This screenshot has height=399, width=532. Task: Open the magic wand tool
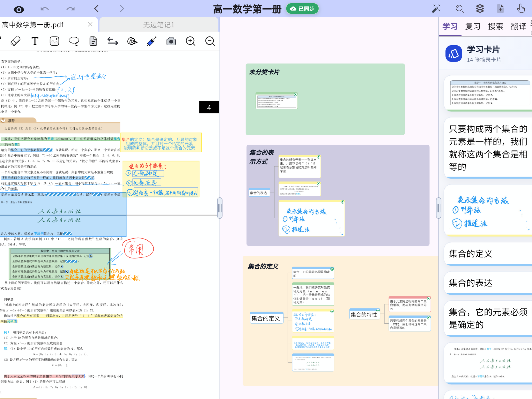[436, 9]
